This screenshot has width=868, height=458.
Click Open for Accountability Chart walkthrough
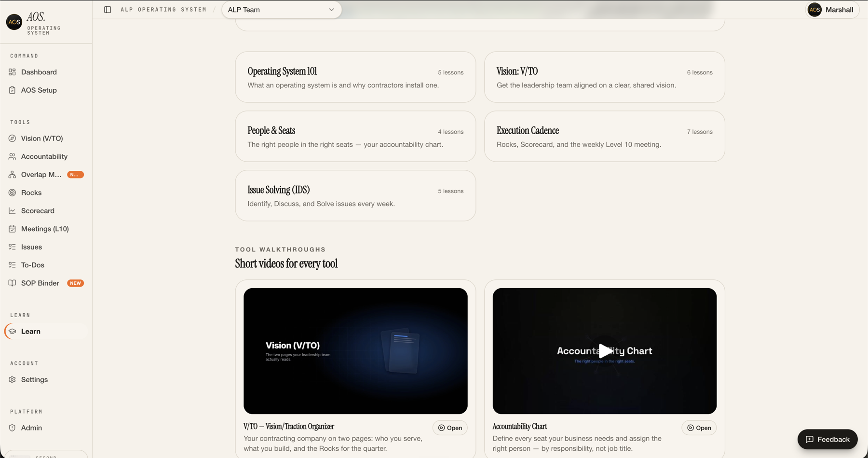(699, 428)
